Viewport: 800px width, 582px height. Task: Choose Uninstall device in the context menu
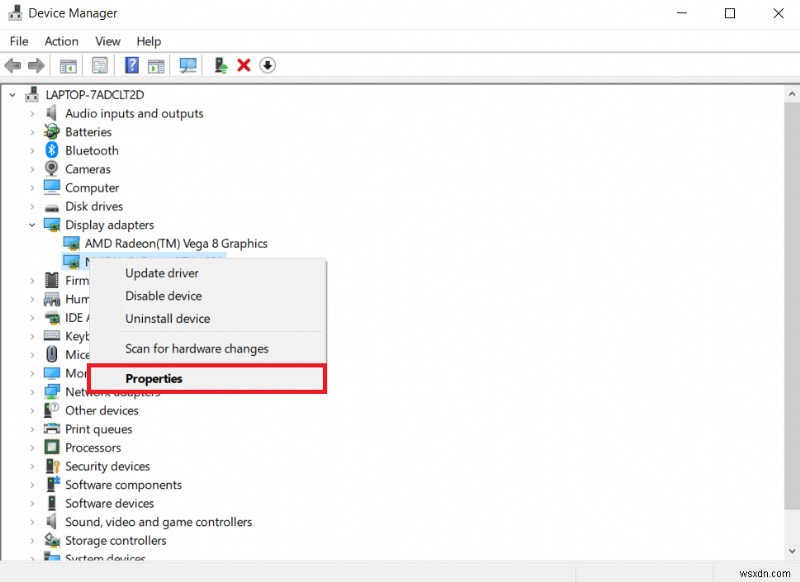point(167,318)
